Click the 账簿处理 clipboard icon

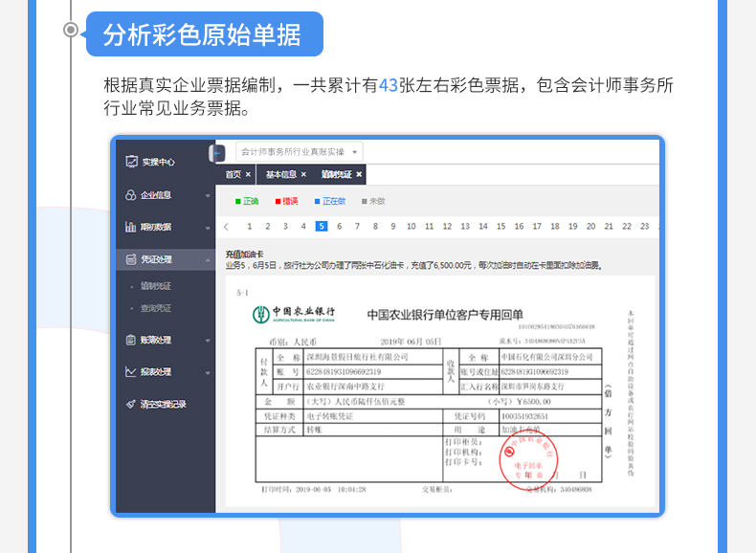pyautogui.click(x=131, y=340)
